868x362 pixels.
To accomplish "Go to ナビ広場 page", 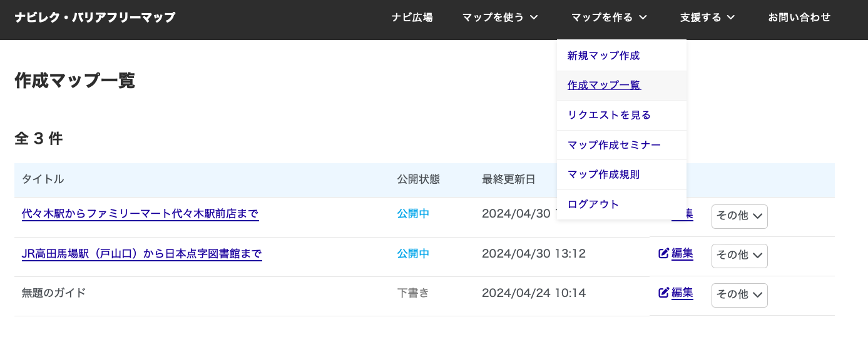I will 412,18.
